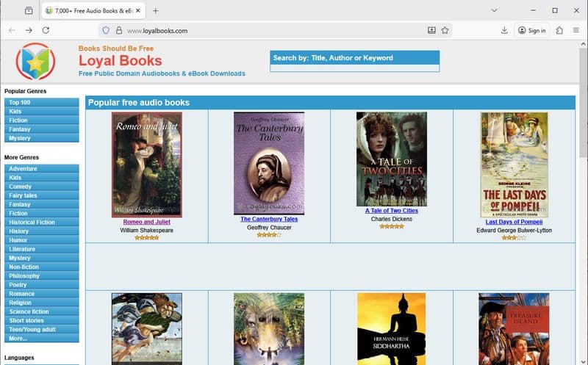Open Last Days of Pompeii link
588x365 pixels.
click(514, 222)
